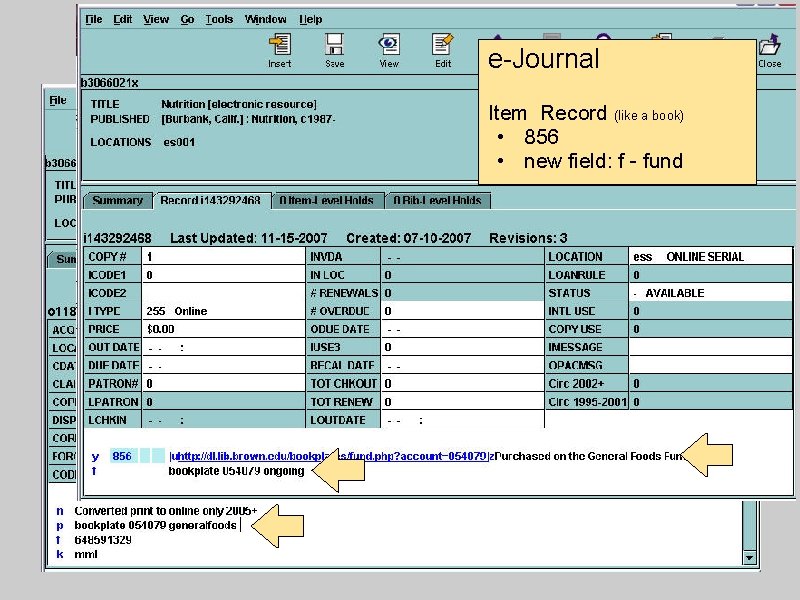Click the Insert toolbar icon

coord(280,51)
